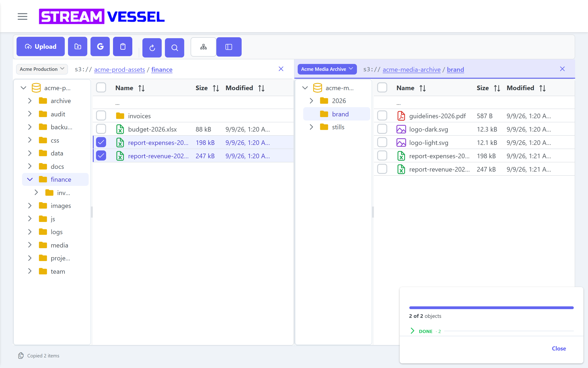Open the invoices folder row

pyautogui.click(x=193, y=116)
